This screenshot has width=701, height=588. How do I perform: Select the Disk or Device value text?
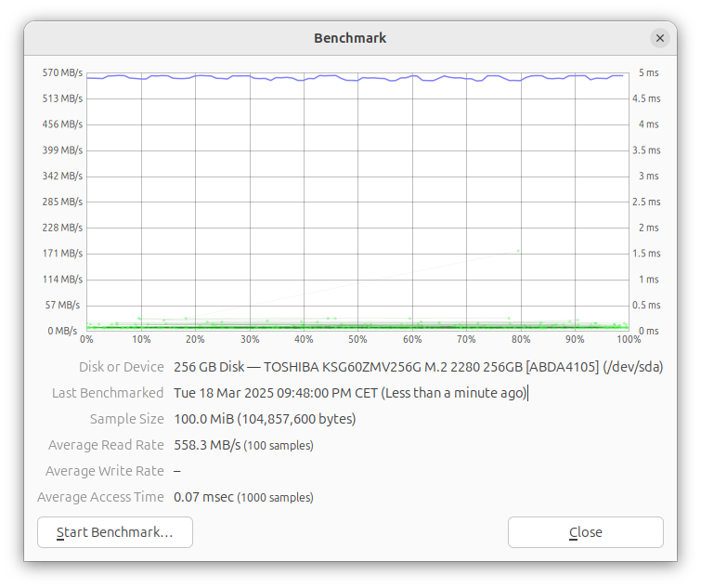pyautogui.click(x=418, y=367)
